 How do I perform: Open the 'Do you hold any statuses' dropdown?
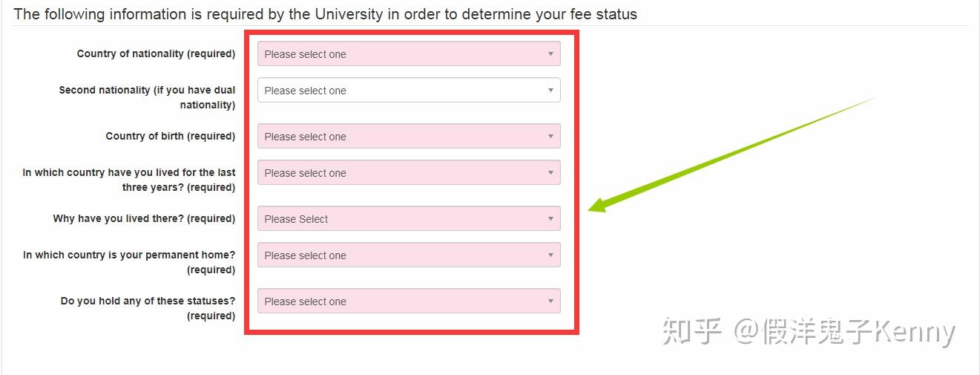[408, 301]
